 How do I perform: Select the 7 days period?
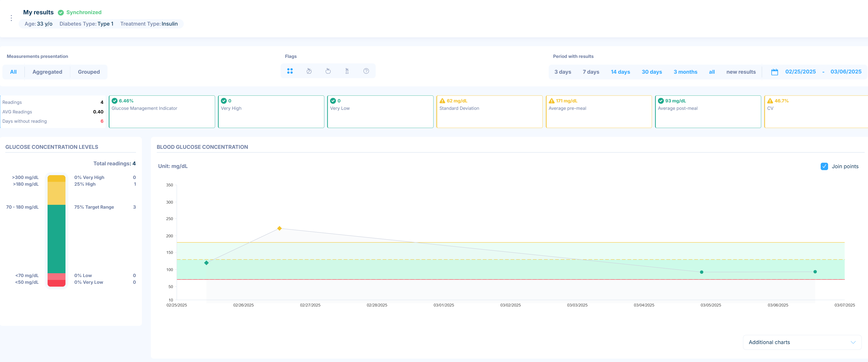[591, 72]
